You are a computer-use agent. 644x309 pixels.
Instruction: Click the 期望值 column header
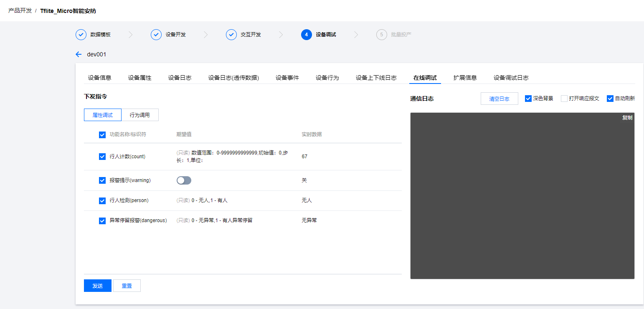point(184,134)
